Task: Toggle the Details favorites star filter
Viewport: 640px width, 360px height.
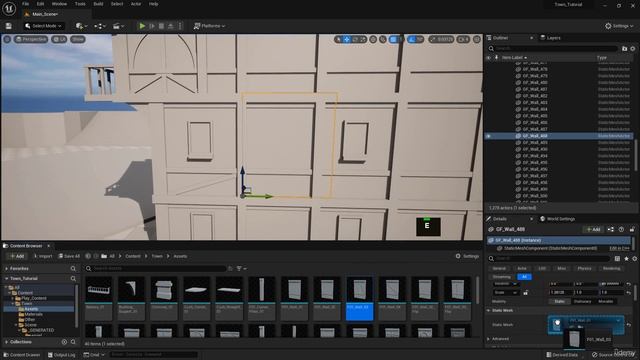Action: pyautogui.click(x=626, y=258)
